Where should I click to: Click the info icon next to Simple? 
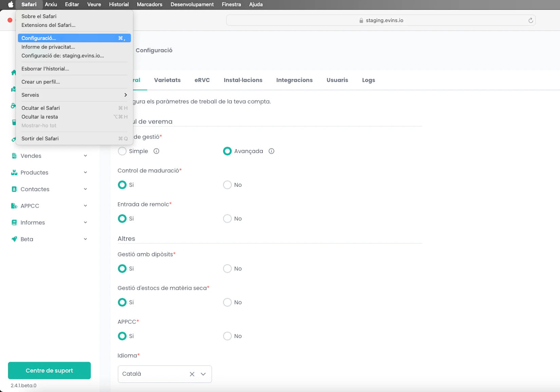(x=156, y=151)
